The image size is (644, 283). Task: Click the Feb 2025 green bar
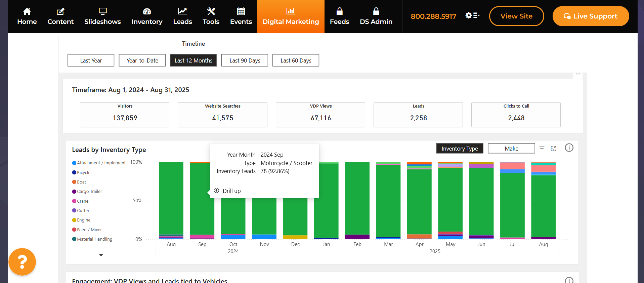(357, 198)
